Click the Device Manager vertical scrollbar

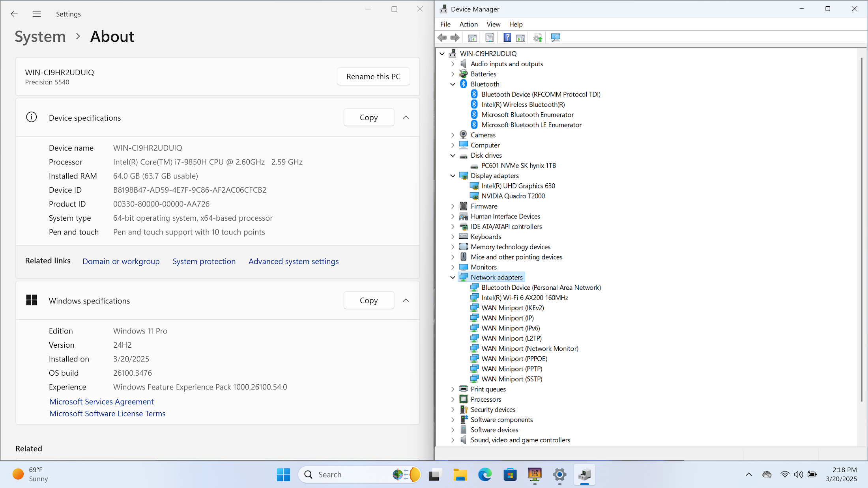tap(861, 230)
